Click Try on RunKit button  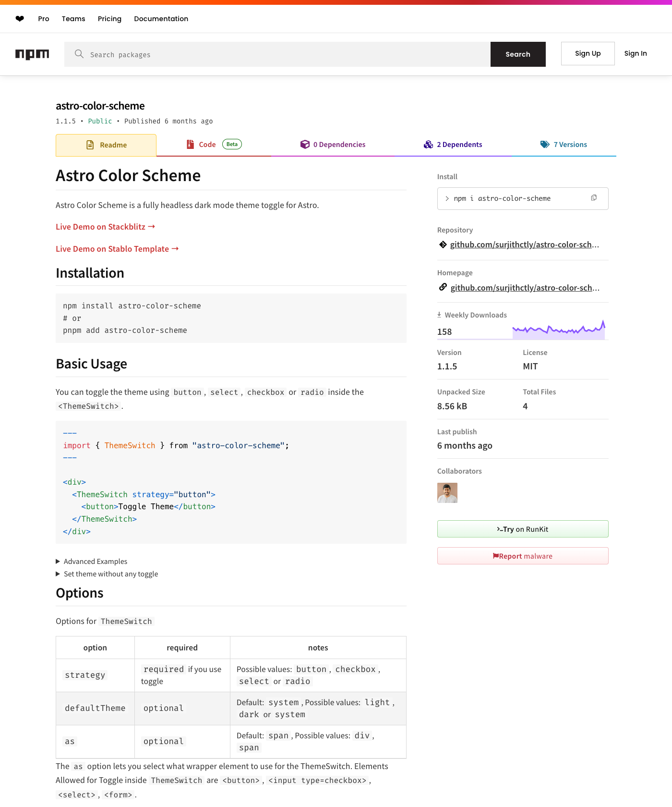point(523,529)
